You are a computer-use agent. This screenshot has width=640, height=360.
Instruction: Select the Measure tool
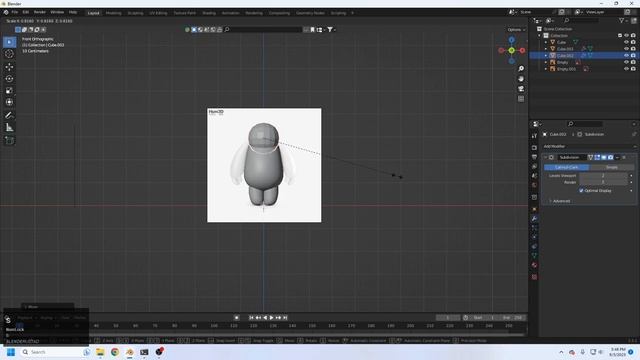tap(9, 127)
